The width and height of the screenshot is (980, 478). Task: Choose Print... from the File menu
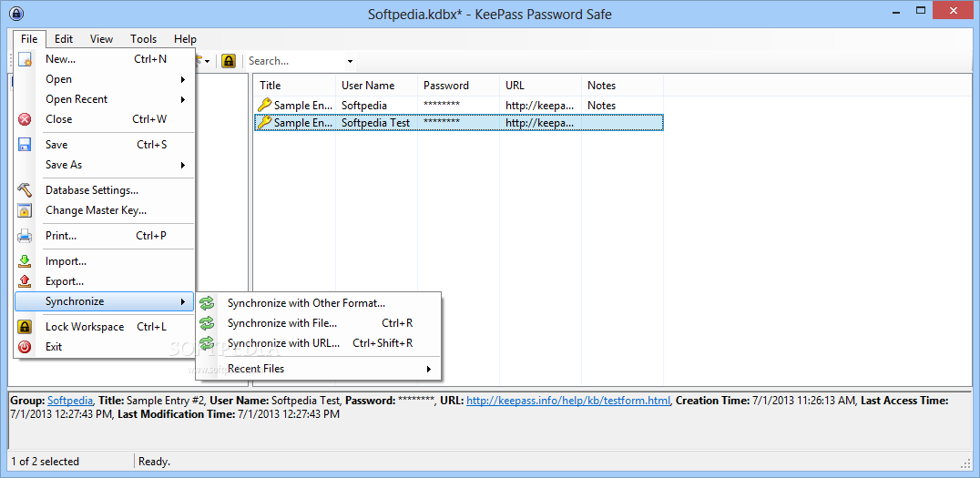[105, 236]
